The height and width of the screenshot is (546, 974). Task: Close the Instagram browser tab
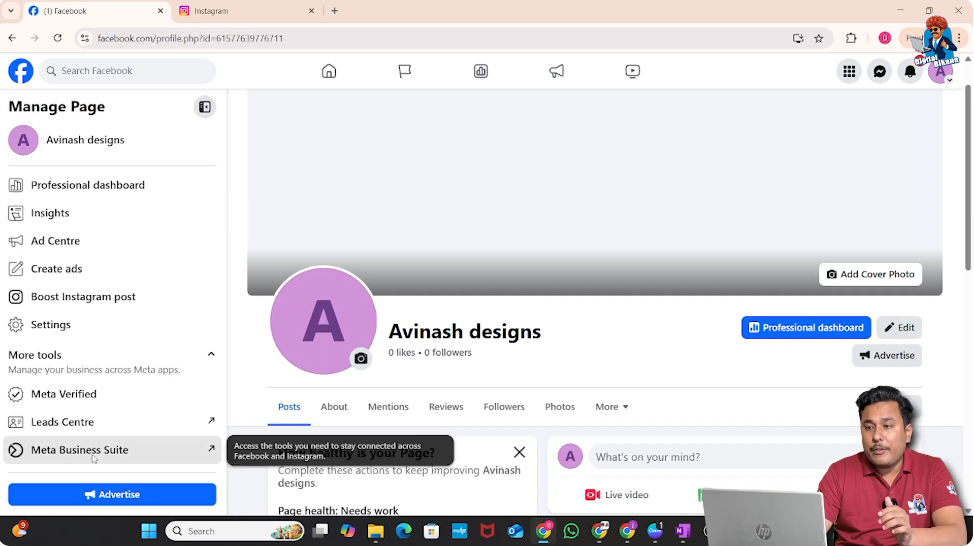pos(311,11)
